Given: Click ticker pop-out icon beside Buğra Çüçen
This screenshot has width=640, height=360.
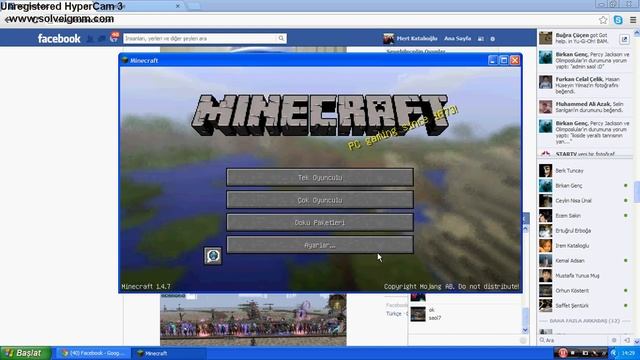Looking at the screenshot, I should pyautogui.click(x=624, y=39).
